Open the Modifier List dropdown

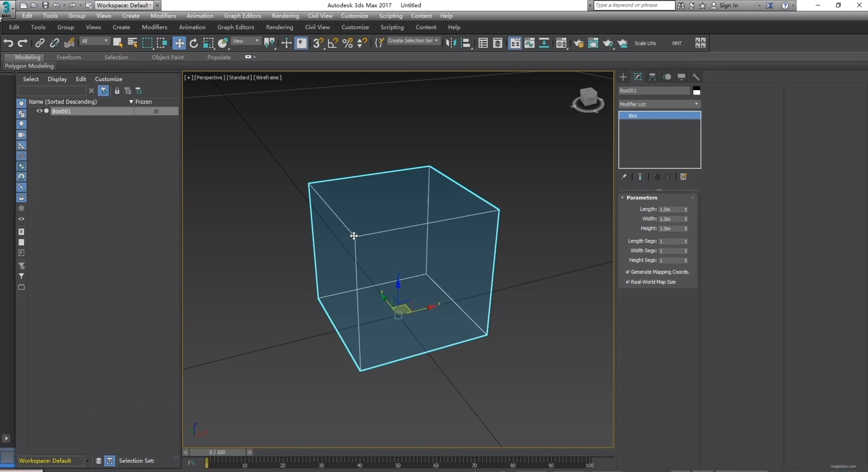[x=659, y=104]
